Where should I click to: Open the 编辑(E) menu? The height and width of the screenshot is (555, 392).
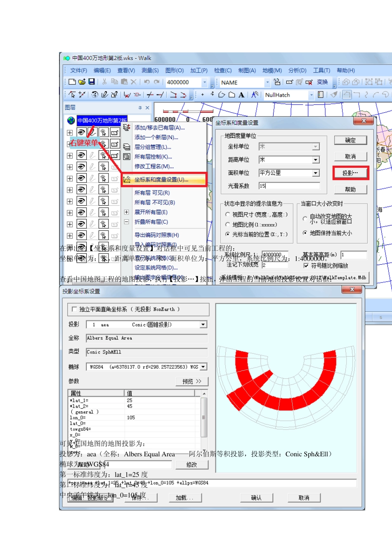102,71
